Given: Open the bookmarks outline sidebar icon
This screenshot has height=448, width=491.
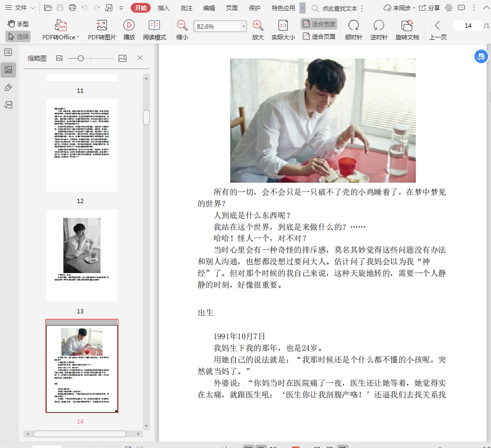Looking at the screenshot, I should (x=8, y=52).
